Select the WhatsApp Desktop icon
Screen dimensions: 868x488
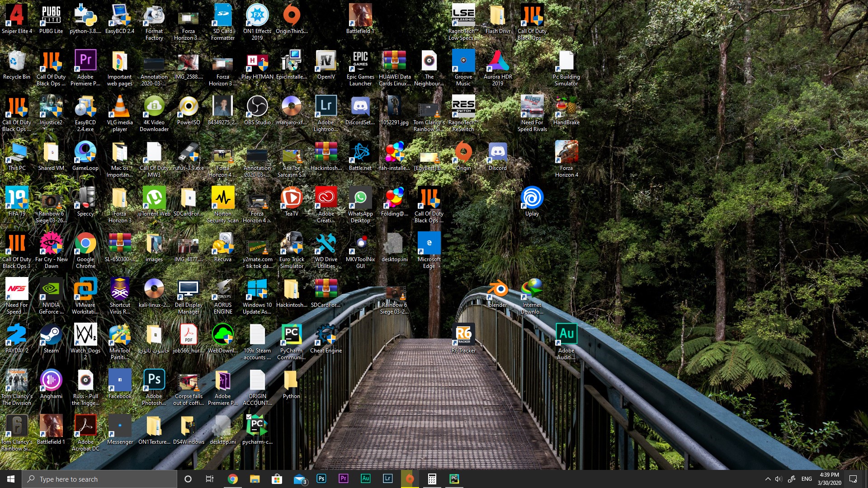[360, 205]
